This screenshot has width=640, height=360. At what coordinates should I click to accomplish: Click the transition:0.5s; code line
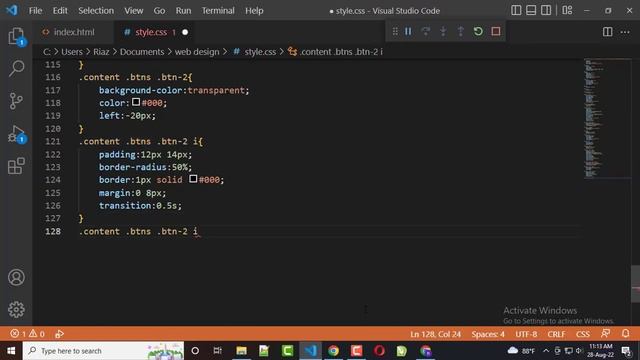tap(140, 206)
